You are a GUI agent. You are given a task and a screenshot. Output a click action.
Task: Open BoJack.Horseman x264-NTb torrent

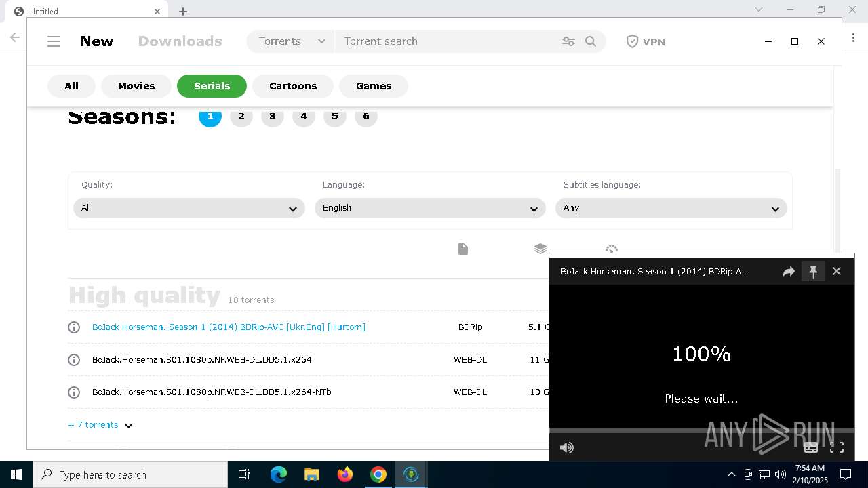point(212,392)
